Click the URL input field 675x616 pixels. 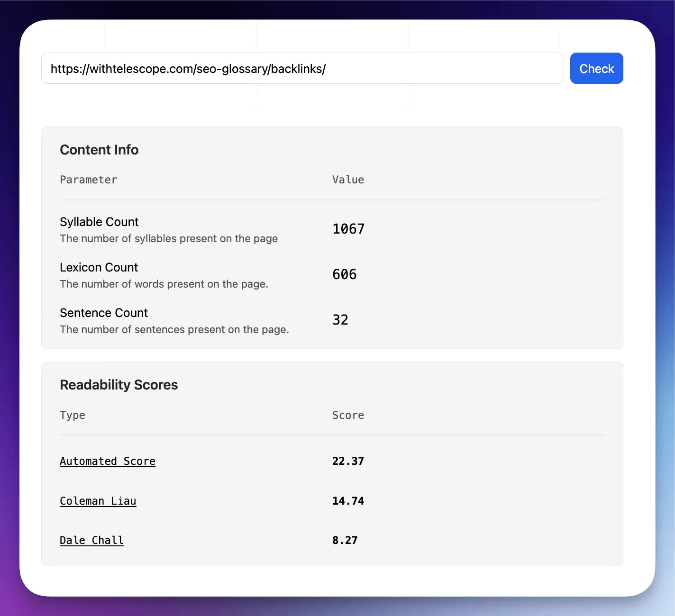pos(302,68)
